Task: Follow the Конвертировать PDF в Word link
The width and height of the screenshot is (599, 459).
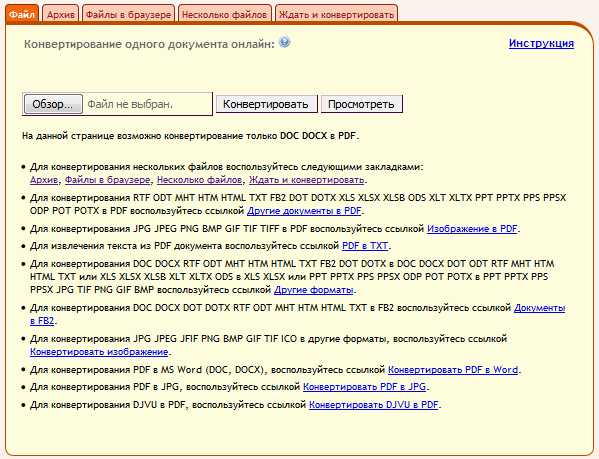Action: click(453, 370)
